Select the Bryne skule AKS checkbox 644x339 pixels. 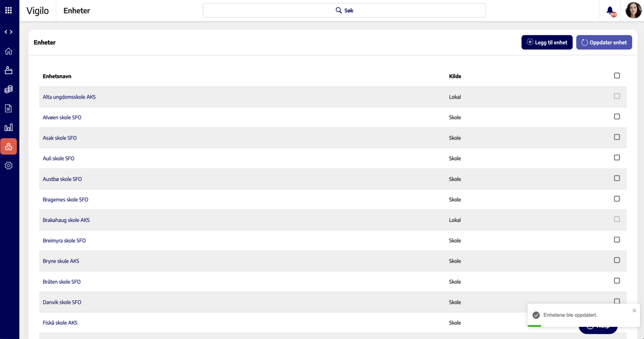pyautogui.click(x=617, y=260)
